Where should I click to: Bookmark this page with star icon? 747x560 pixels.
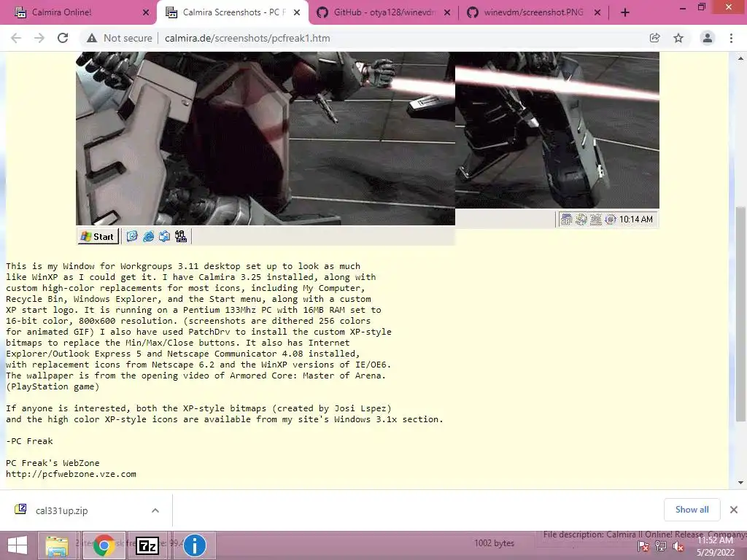pos(678,38)
